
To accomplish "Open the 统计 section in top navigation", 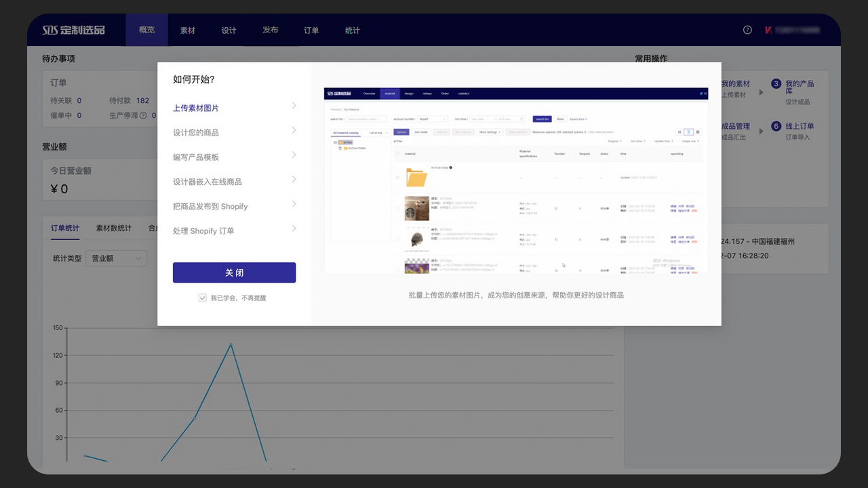I will coord(353,30).
